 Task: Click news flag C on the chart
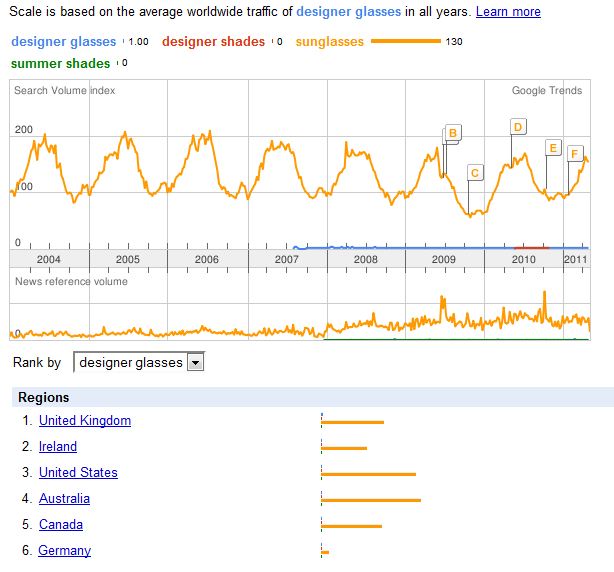[x=475, y=173]
